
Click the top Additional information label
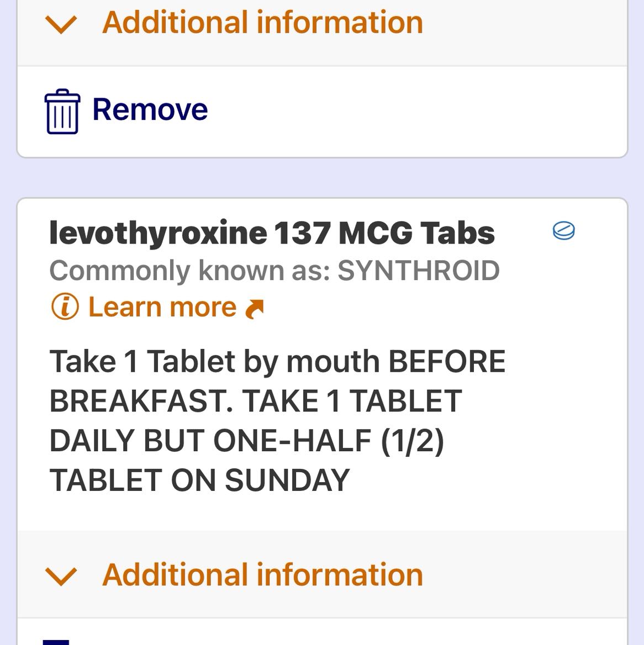pos(262,23)
